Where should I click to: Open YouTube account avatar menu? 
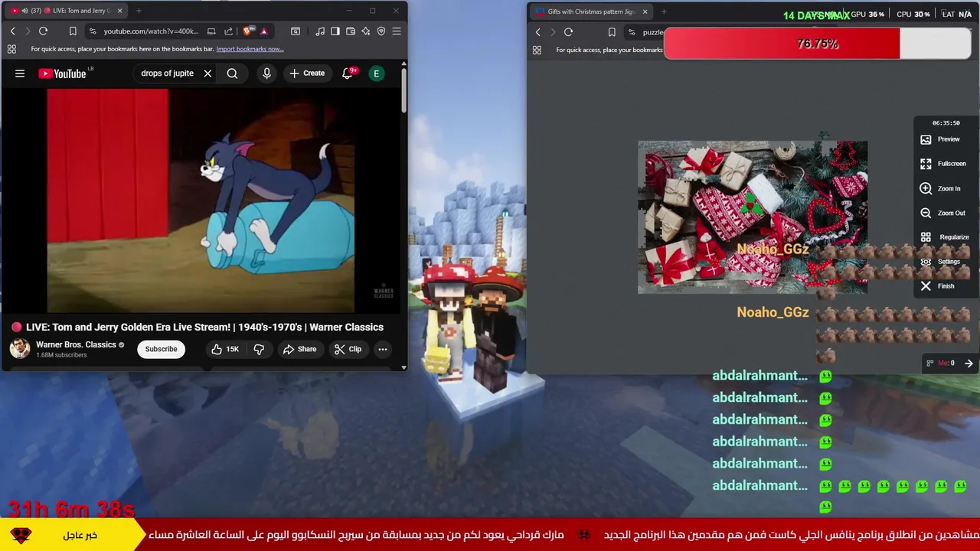click(376, 73)
